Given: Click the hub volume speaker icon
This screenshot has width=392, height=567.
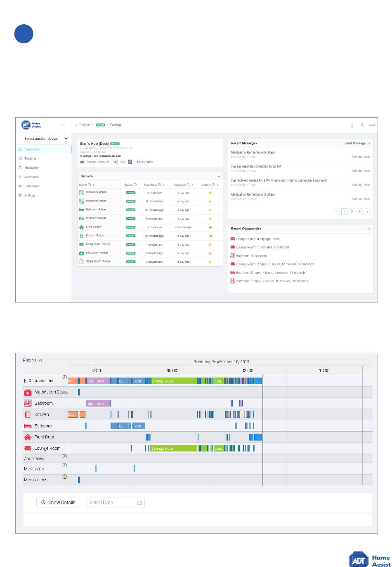Looking at the screenshot, I should (116, 162).
